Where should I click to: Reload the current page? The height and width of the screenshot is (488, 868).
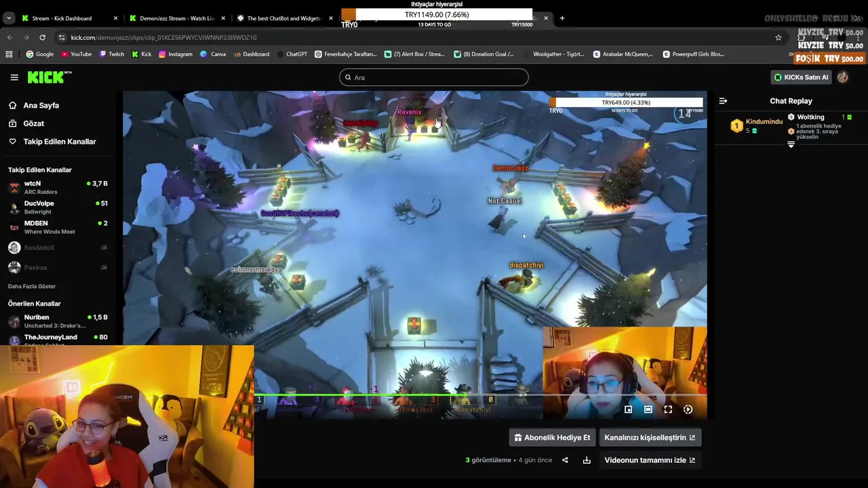tap(42, 37)
